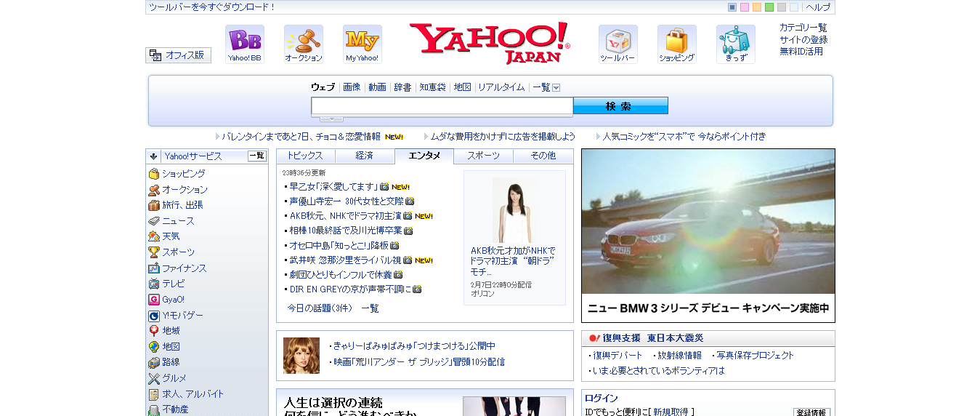Select the green page color swatch
This screenshot has height=416, width=980.
click(769, 7)
